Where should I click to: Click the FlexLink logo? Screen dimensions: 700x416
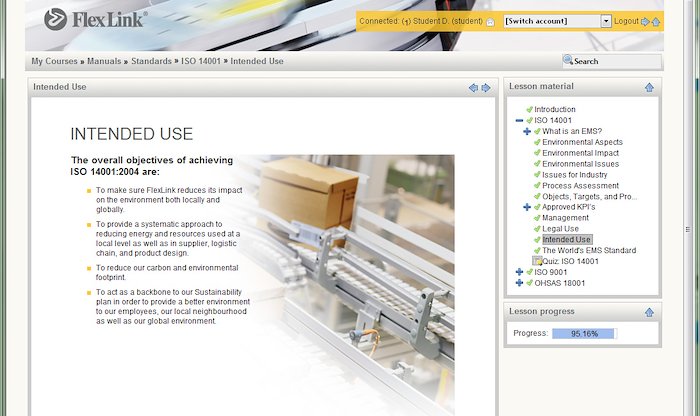click(x=96, y=19)
